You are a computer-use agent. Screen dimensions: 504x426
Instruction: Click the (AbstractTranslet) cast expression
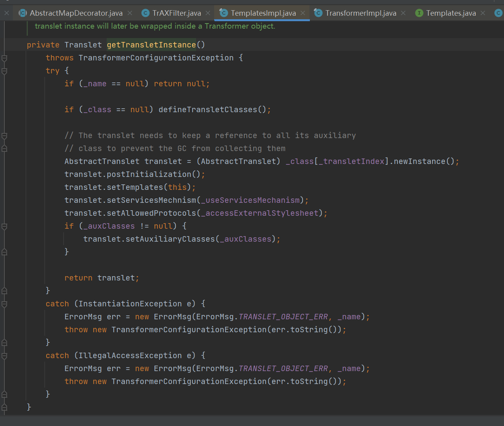pyautogui.click(x=238, y=161)
